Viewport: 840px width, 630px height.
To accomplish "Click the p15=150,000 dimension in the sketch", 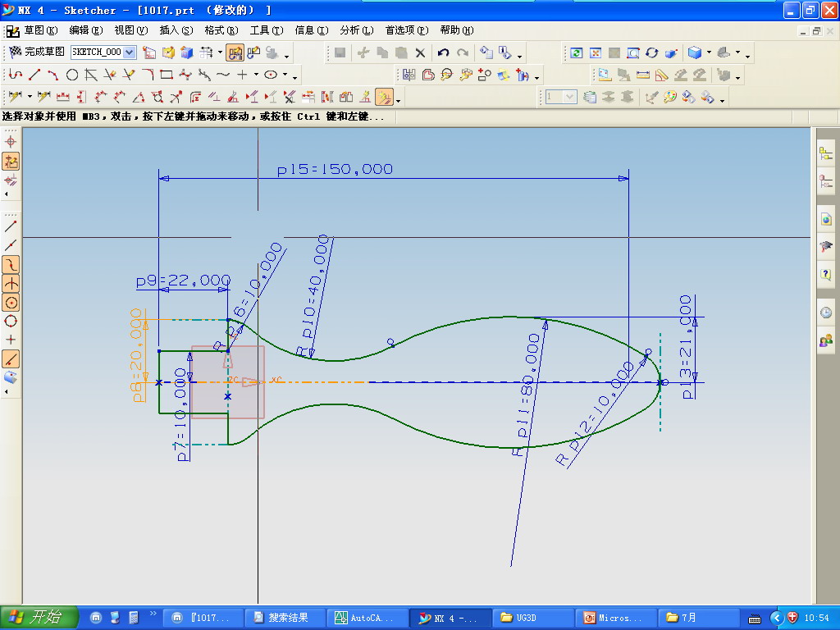I will (334, 170).
